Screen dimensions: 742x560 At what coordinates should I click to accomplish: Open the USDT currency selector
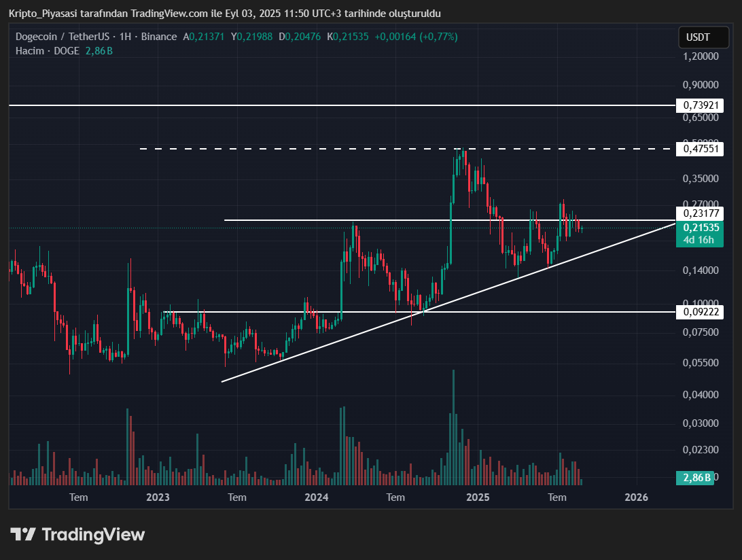(704, 37)
